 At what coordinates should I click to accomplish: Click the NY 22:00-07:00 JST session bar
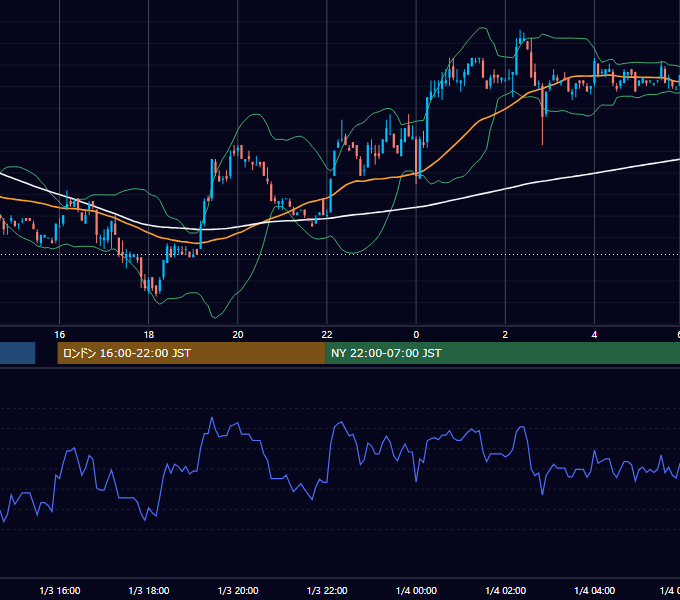(x=502, y=353)
